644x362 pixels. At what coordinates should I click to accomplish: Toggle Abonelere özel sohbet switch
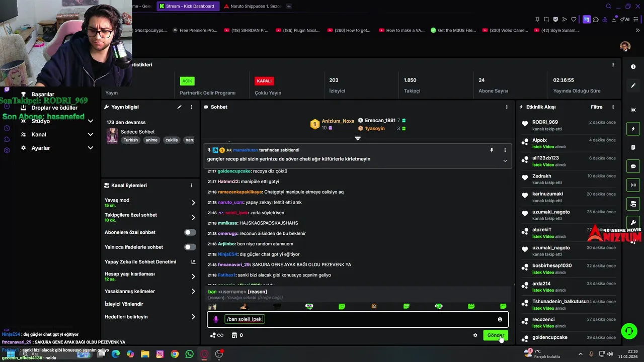[190, 232]
